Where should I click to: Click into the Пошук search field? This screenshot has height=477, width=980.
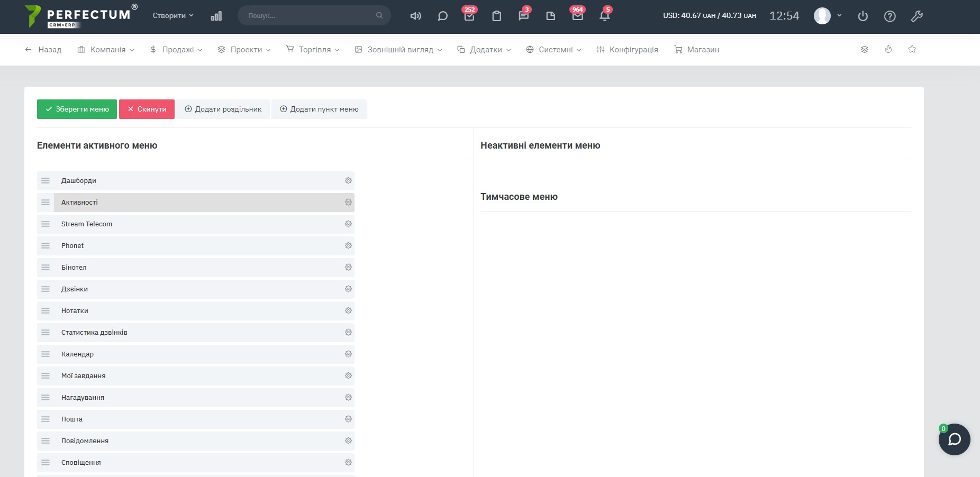pos(310,16)
